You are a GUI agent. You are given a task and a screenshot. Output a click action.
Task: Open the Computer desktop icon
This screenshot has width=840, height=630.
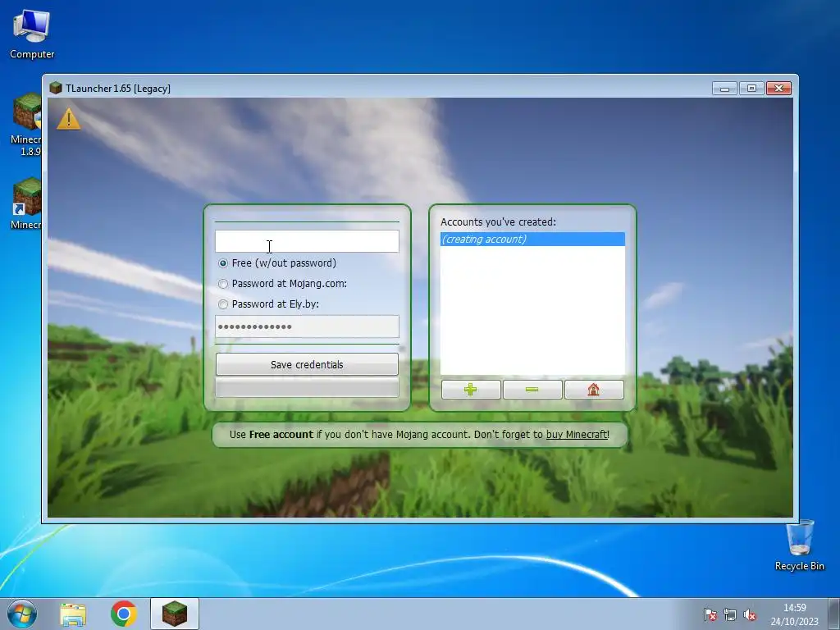[32, 34]
